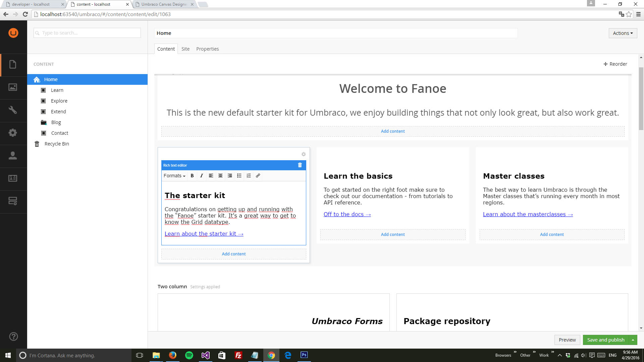
Task: Open the Users section icon
Action: (x=13, y=156)
